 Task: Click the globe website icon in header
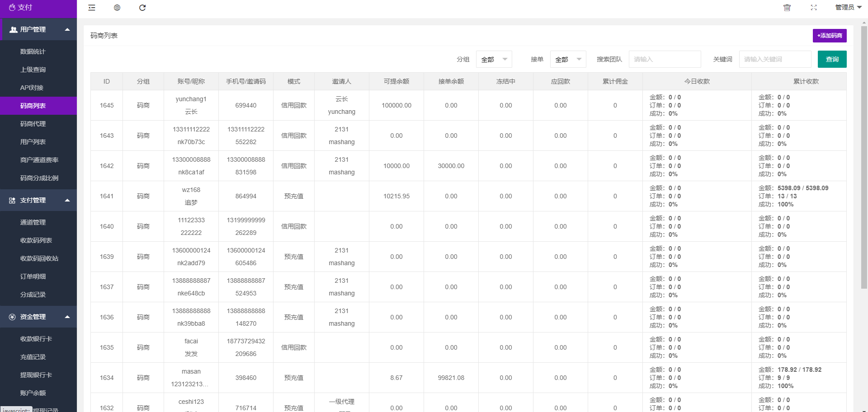tap(117, 8)
